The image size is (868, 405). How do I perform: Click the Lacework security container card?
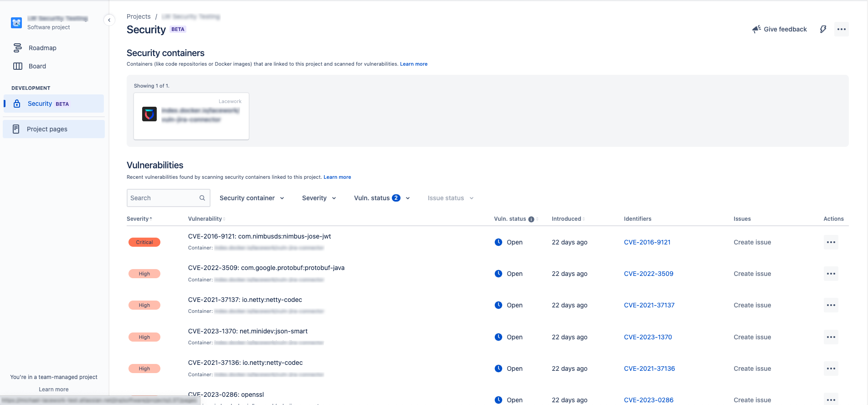tap(191, 116)
